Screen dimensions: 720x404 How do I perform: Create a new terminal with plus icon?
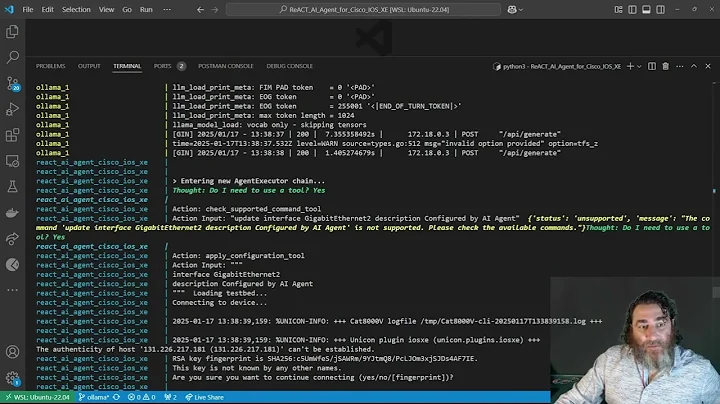pyautogui.click(x=630, y=66)
